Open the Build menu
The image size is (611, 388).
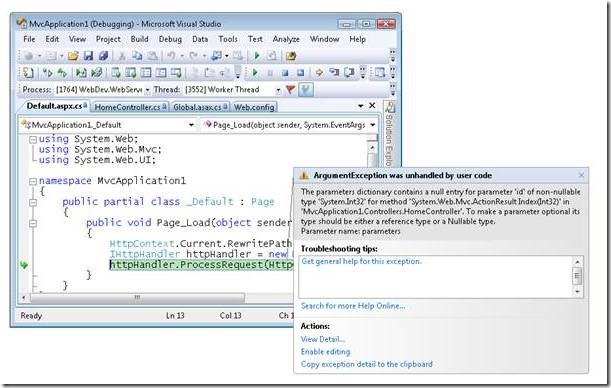click(x=139, y=39)
